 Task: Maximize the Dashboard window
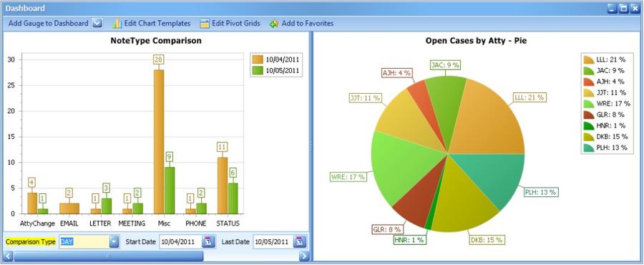623,8
